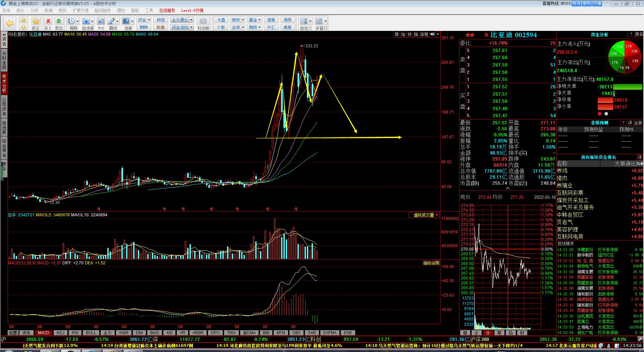This screenshot has height=352, width=644.
Task: Click the 业绩预测 help question mark
Action: pos(623,123)
